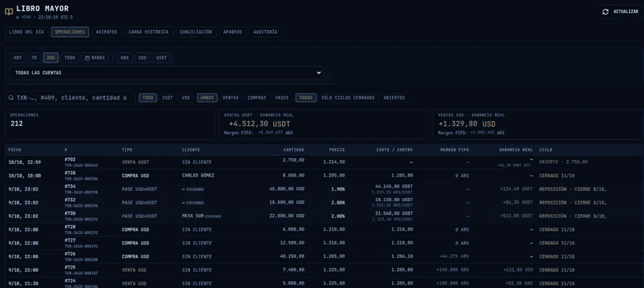Open the Carga histórica tab
This screenshot has width=644, height=288.
pos(148,32)
